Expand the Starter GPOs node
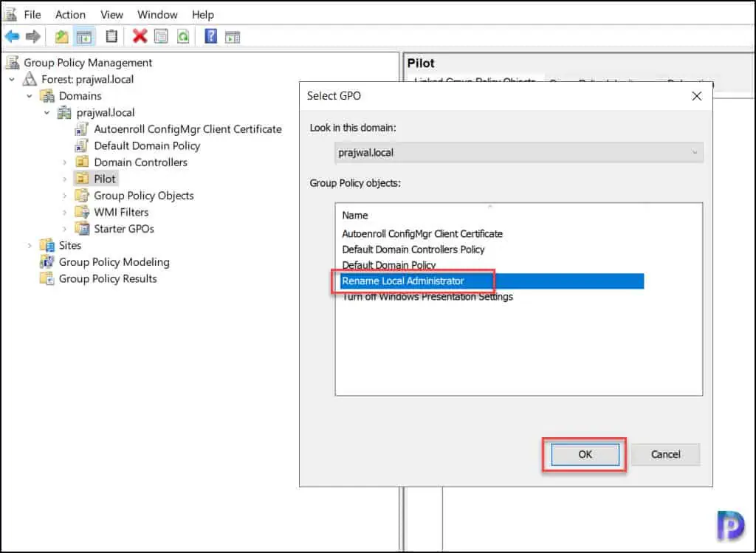 click(x=65, y=229)
